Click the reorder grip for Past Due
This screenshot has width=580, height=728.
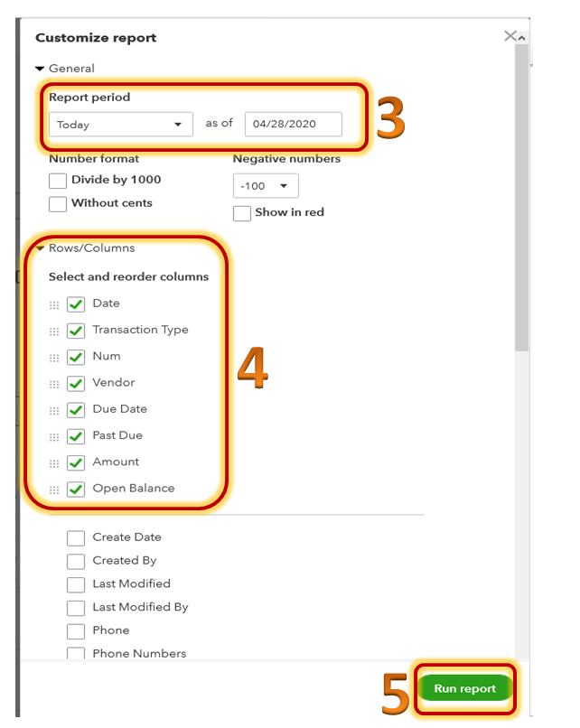pyautogui.click(x=52, y=435)
